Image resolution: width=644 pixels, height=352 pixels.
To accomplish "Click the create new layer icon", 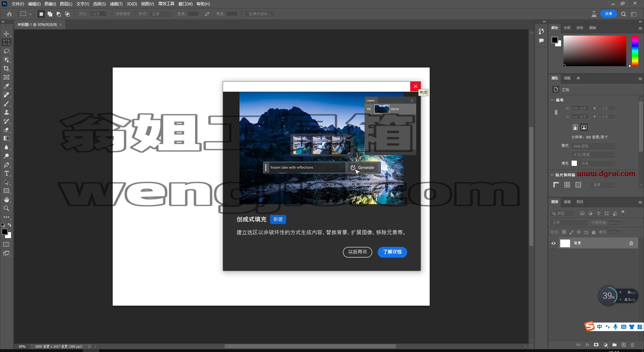I will click(x=624, y=345).
